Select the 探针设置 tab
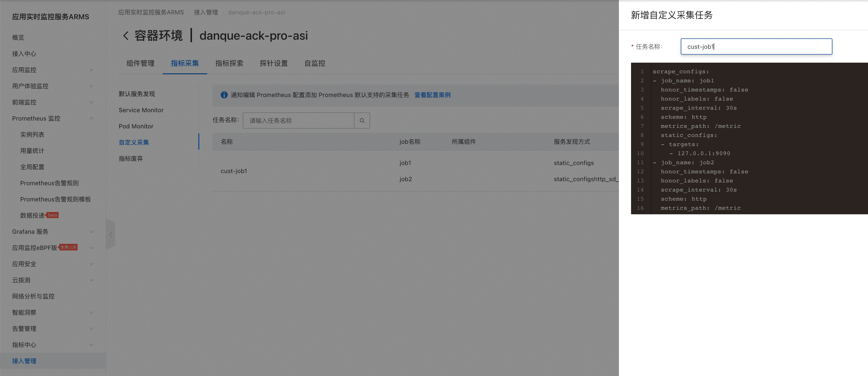Viewport: 868px width, 376px height. pyautogui.click(x=274, y=63)
